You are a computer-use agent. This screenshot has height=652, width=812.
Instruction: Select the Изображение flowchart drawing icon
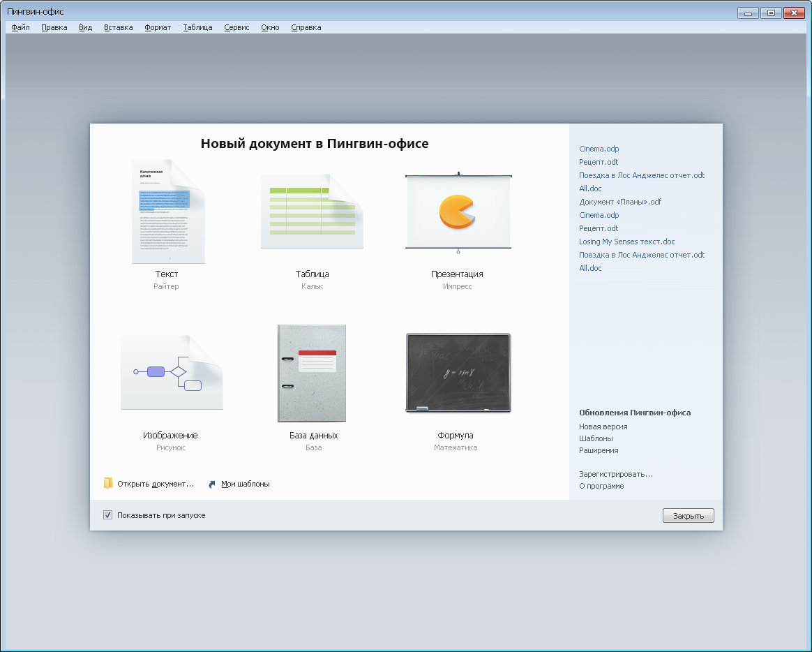171,372
